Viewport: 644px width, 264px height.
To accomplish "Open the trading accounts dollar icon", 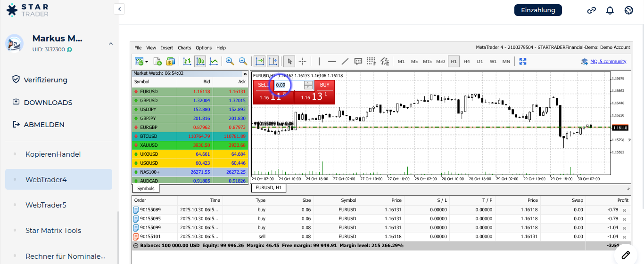I will click(x=171, y=61).
